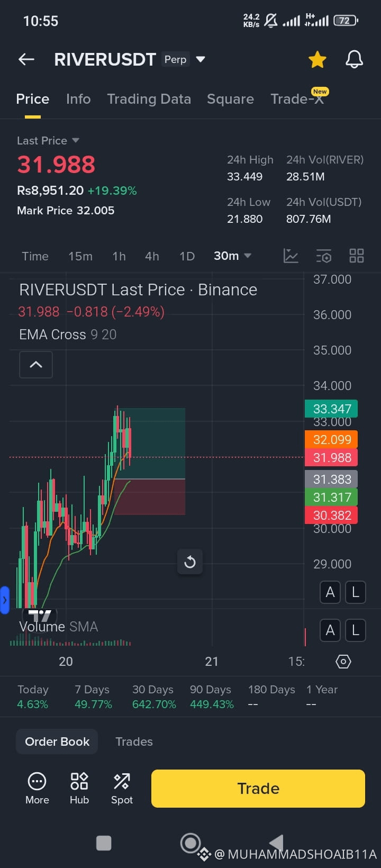Viewport: 381px width, 868px height.
Task: Click the 31.988 last price axis label
Action: click(331, 457)
